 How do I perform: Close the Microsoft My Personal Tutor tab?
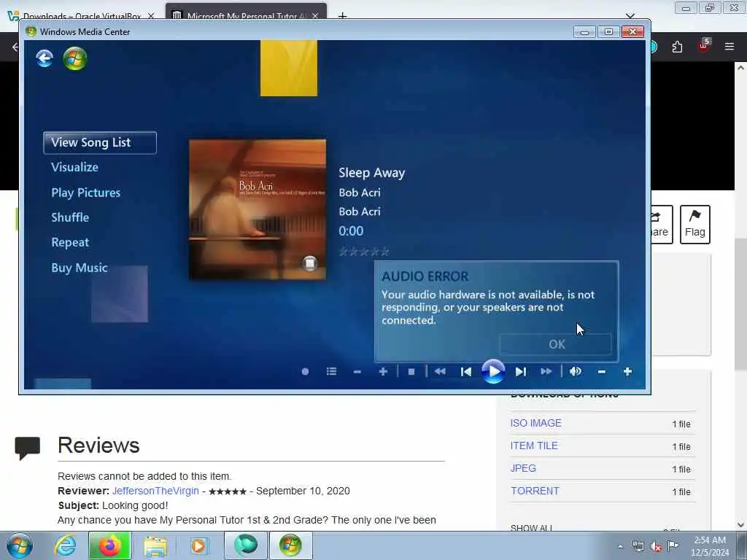click(315, 16)
